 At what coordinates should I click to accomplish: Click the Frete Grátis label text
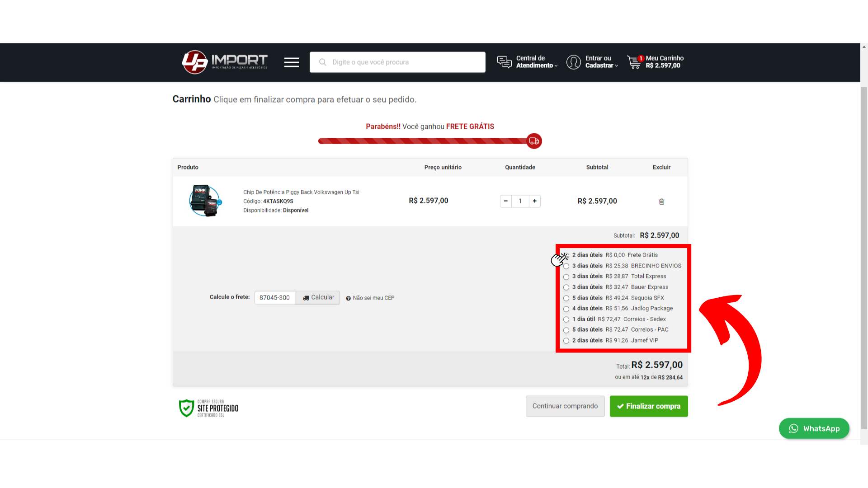pos(642,255)
